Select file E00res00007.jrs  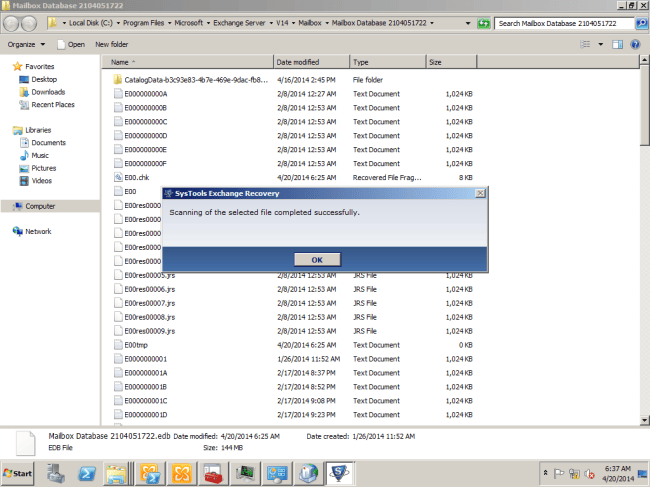(x=150, y=303)
